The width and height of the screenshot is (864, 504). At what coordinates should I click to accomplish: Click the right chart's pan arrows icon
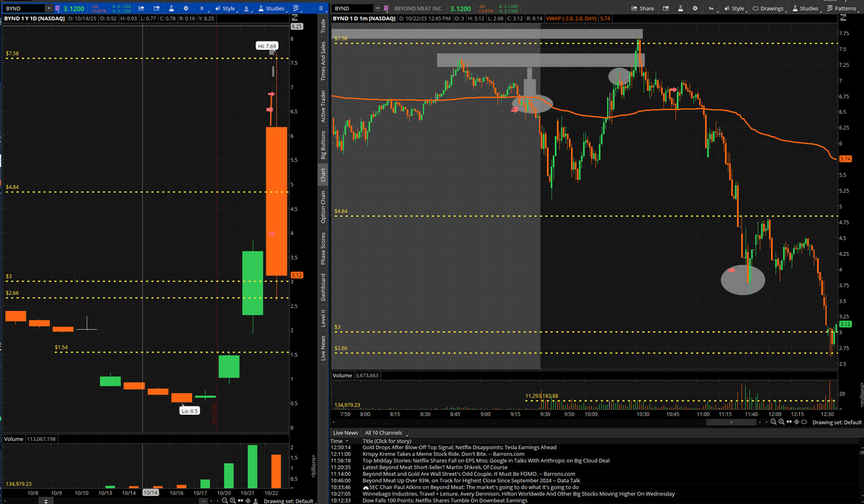point(789,422)
